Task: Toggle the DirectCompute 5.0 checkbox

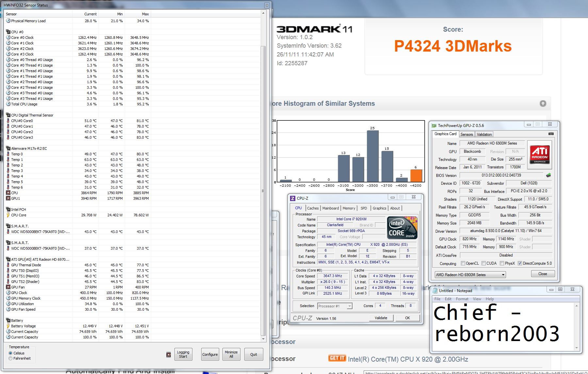Action: tap(520, 263)
